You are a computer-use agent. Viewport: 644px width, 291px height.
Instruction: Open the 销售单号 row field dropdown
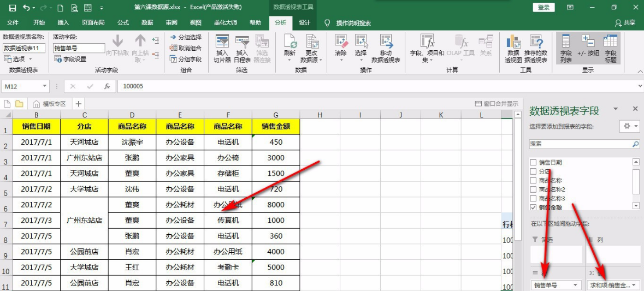pos(575,284)
